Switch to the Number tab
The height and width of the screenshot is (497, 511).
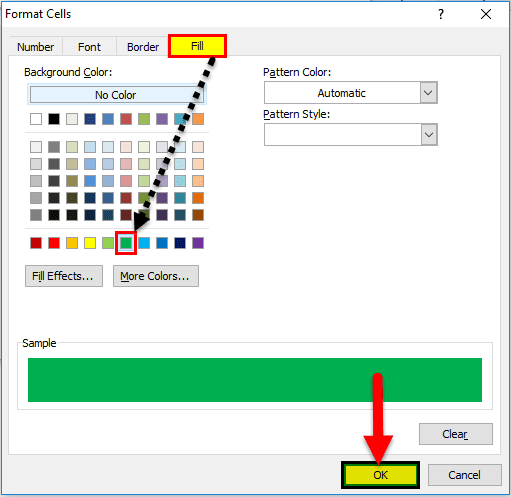point(36,47)
